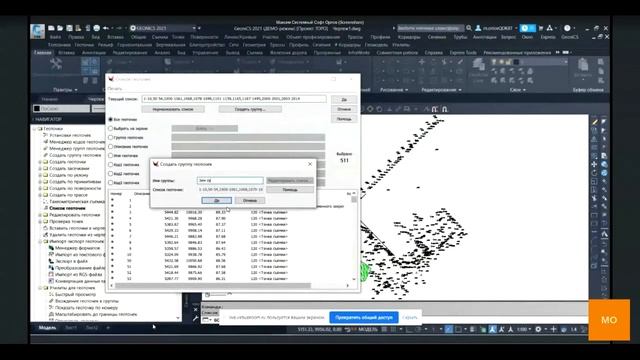Open the Файл menu
640x360 pixels.
[55, 37]
